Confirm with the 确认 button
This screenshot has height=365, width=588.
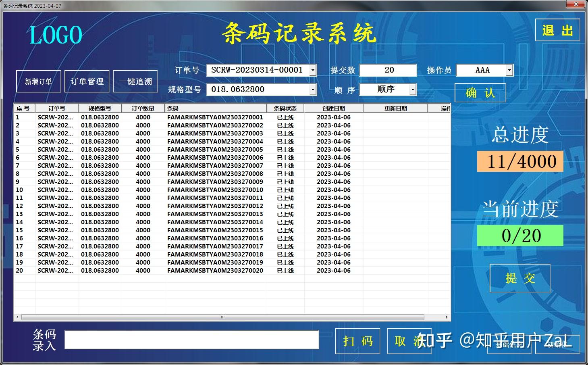(x=480, y=93)
